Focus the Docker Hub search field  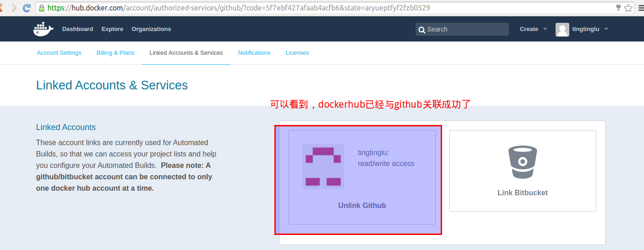[x=462, y=29]
